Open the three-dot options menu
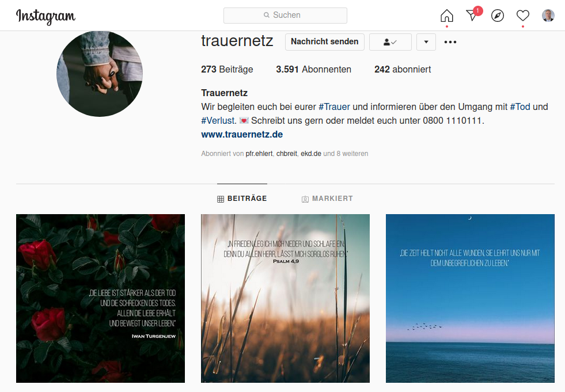The image size is (565, 392). [450, 42]
